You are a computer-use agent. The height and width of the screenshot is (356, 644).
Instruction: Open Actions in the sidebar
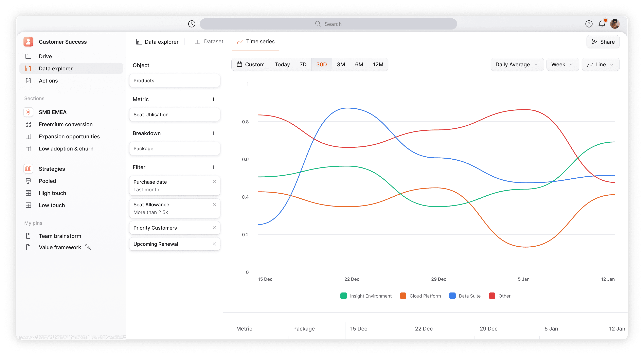click(71, 81)
